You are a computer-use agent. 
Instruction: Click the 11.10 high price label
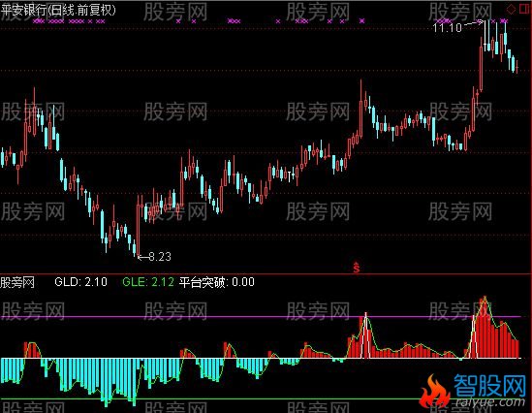[447, 27]
